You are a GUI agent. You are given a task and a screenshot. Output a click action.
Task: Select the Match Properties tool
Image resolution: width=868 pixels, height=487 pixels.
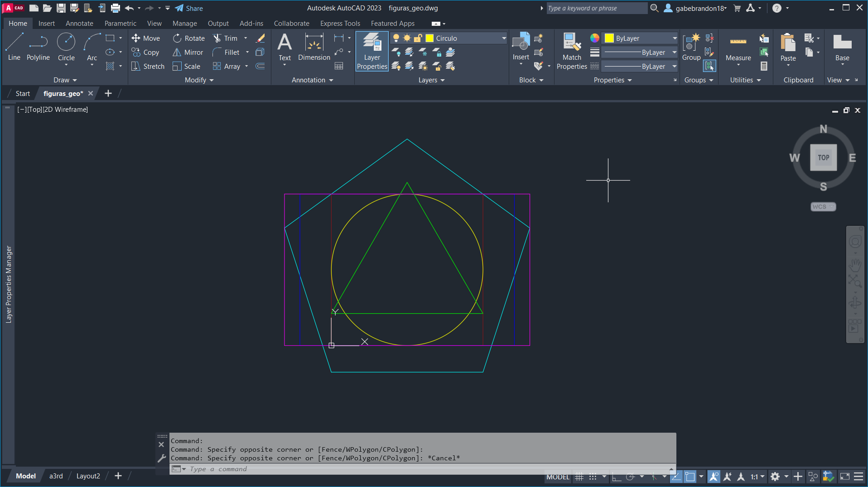point(572,50)
